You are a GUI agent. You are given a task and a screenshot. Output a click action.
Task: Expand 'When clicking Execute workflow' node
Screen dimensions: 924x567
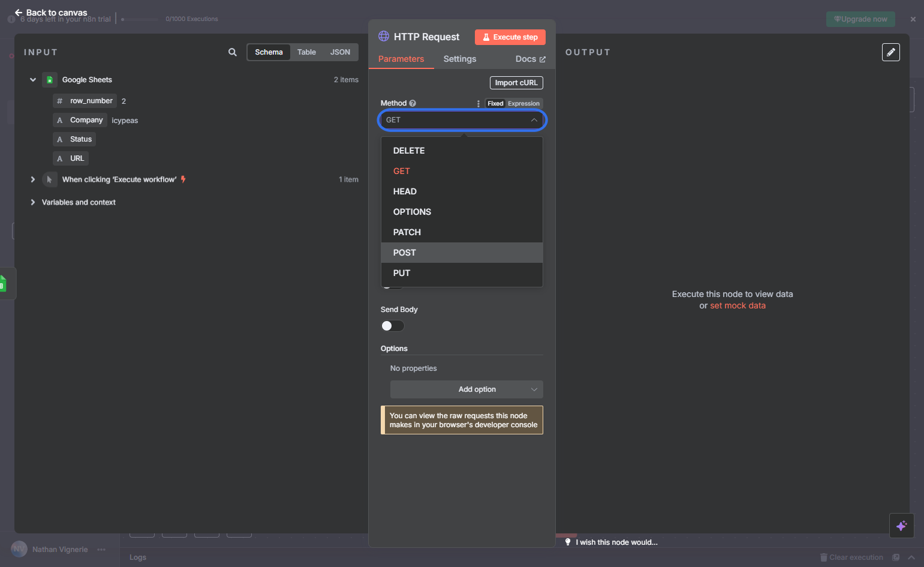pos(33,179)
